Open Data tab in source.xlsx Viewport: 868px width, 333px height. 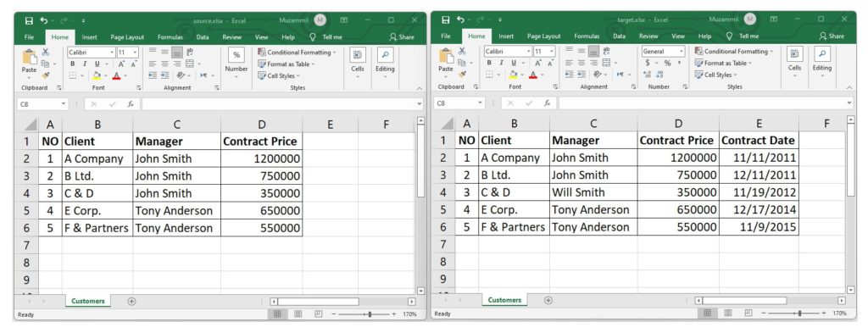click(x=203, y=37)
